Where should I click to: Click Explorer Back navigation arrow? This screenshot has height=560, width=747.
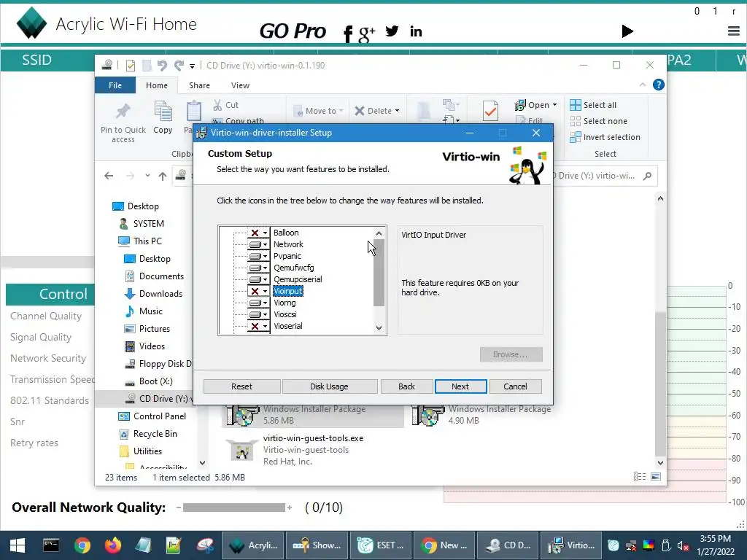click(109, 176)
